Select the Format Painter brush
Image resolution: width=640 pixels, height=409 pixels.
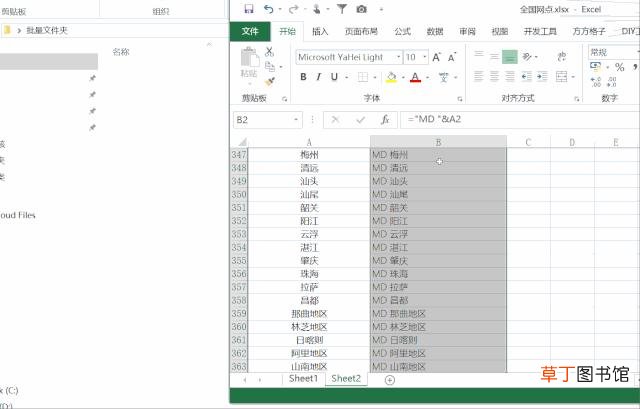270,81
